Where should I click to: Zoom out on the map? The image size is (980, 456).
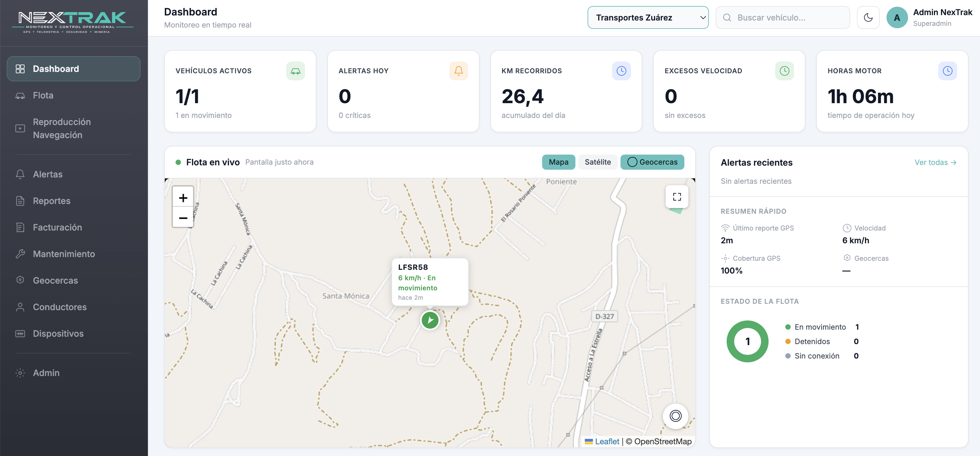pos(183,218)
